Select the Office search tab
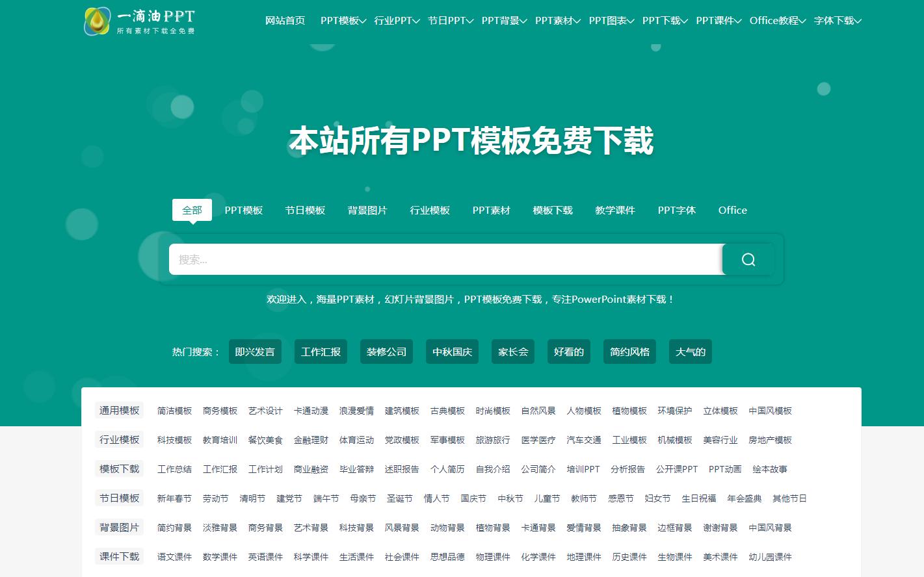The width and height of the screenshot is (924, 577). coord(732,210)
